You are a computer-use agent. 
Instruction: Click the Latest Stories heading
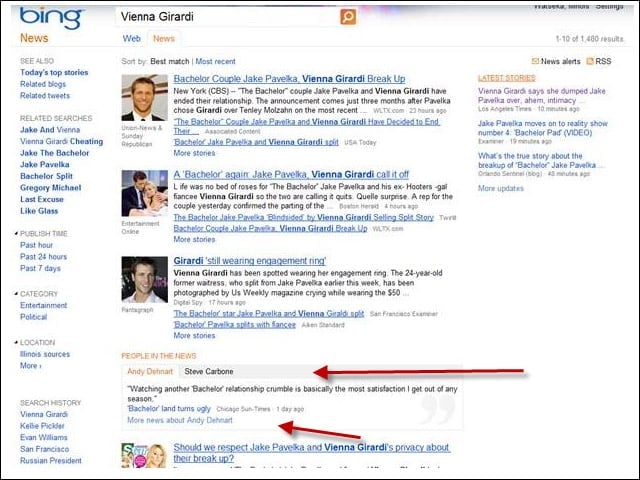(x=507, y=78)
